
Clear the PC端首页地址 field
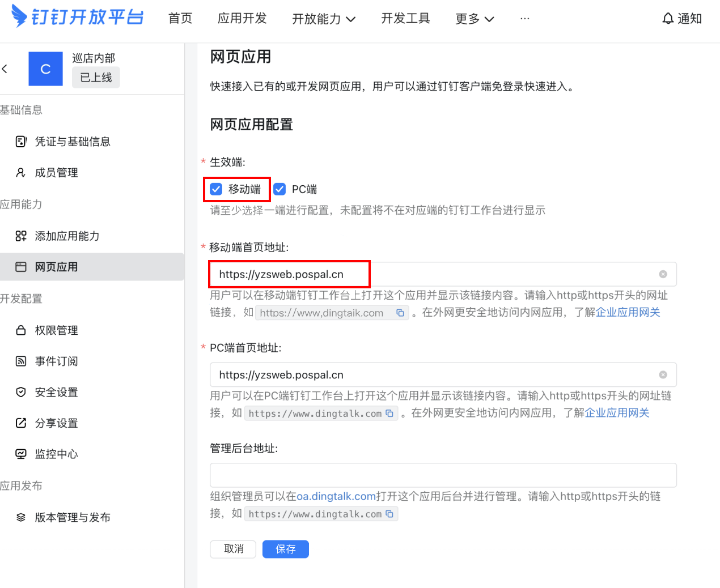click(x=663, y=375)
